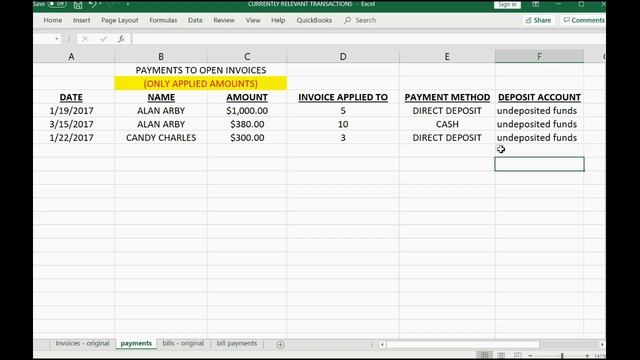640x360 pixels.
Task: Click the AMOUNT header cell
Action: coord(247,97)
